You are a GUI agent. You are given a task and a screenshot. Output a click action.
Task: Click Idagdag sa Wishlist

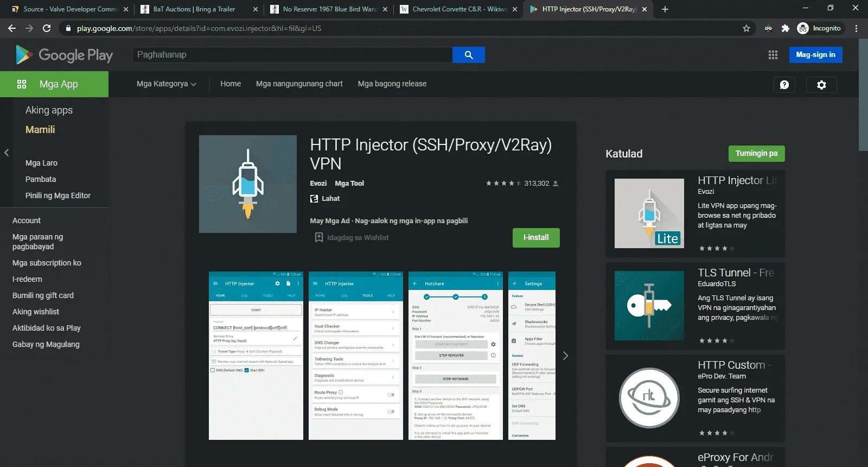tap(358, 238)
